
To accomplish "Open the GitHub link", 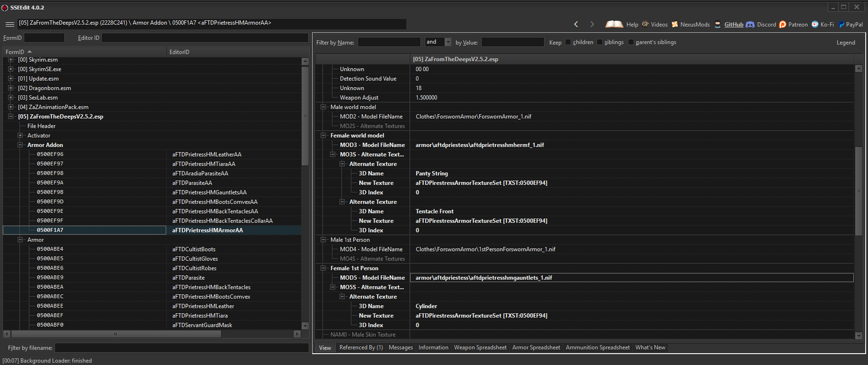I will (734, 25).
